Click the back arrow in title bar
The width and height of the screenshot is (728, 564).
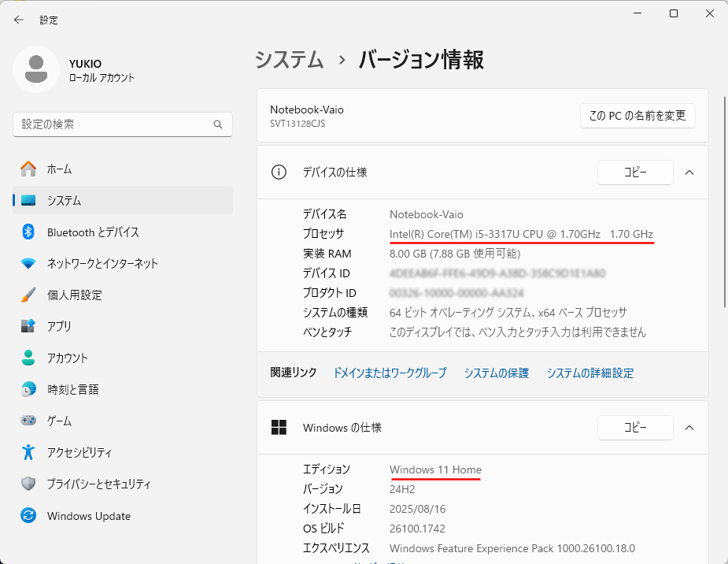point(19,20)
